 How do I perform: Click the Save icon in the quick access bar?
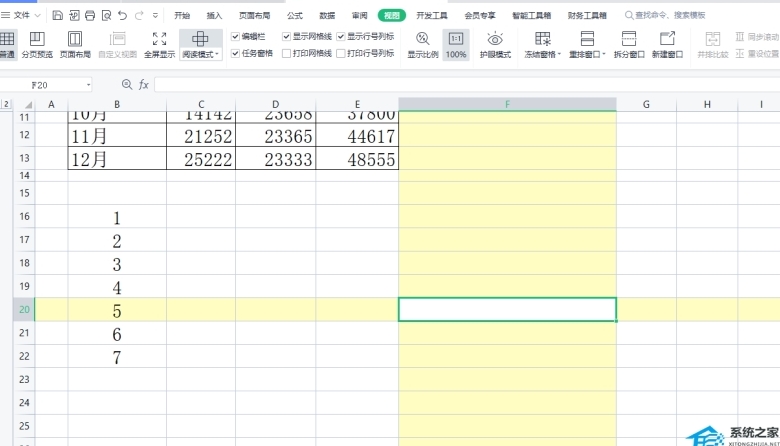click(x=57, y=15)
